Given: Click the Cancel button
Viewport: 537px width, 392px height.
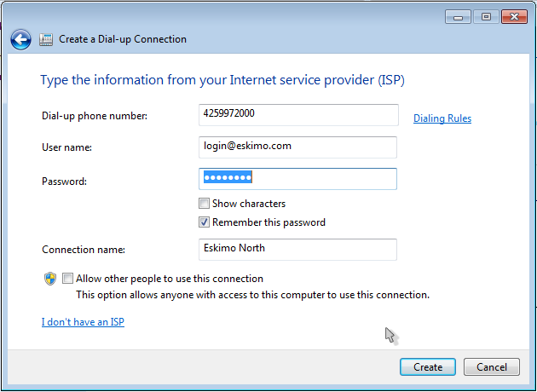Looking at the screenshot, I should [x=492, y=367].
